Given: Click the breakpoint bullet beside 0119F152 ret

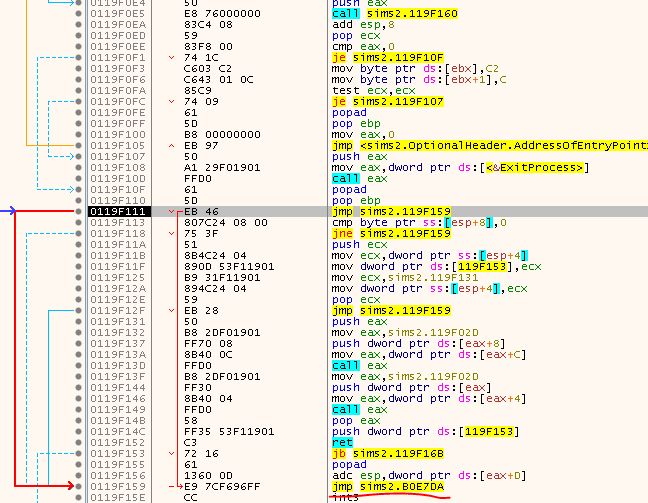Looking at the screenshot, I should tap(79, 442).
